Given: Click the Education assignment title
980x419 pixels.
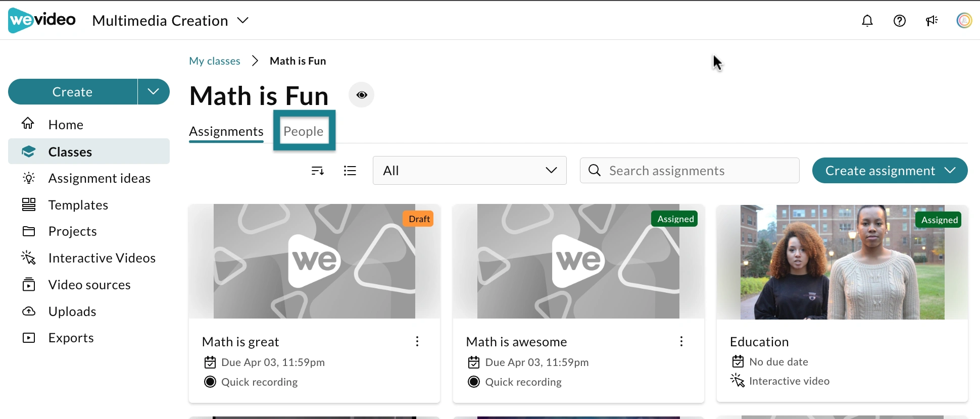Looking at the screenshot, I should point(759,342).
